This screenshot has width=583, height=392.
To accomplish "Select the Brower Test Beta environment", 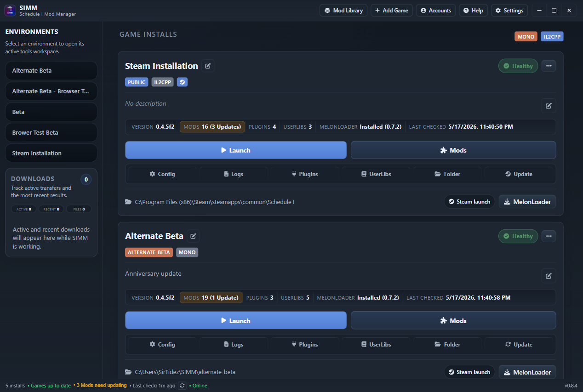I will [x=51, y=132].
